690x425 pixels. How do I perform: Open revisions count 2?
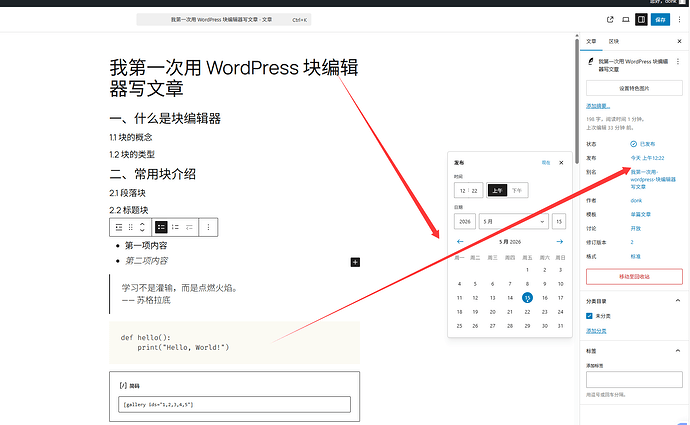pos(632,242)
